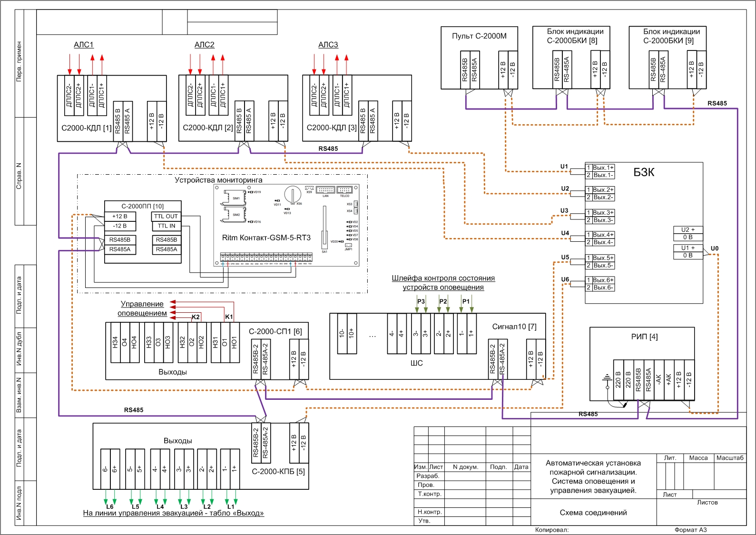The image size is (756, 535).
Task: Select the U6 wire label
Action: click(565, 279)
